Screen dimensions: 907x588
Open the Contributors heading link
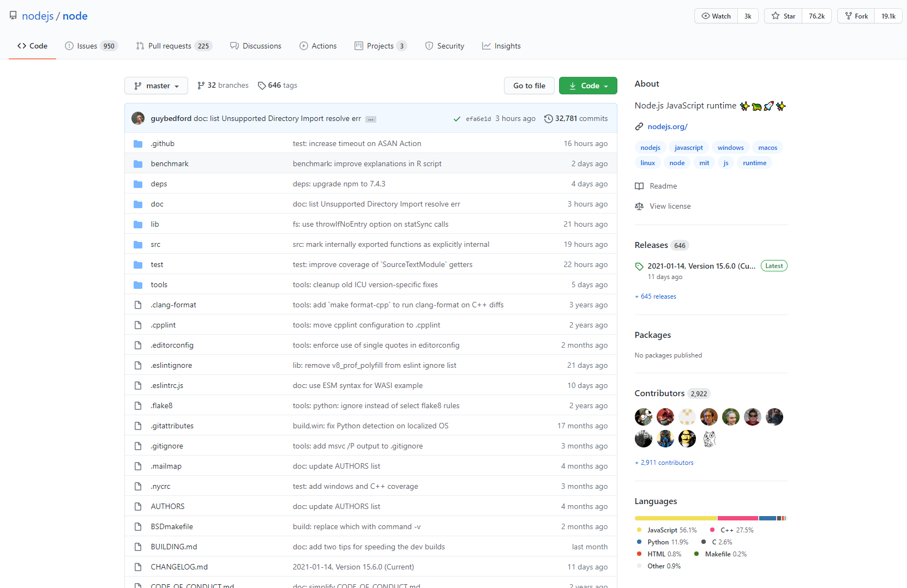click(x=659, y=393)
